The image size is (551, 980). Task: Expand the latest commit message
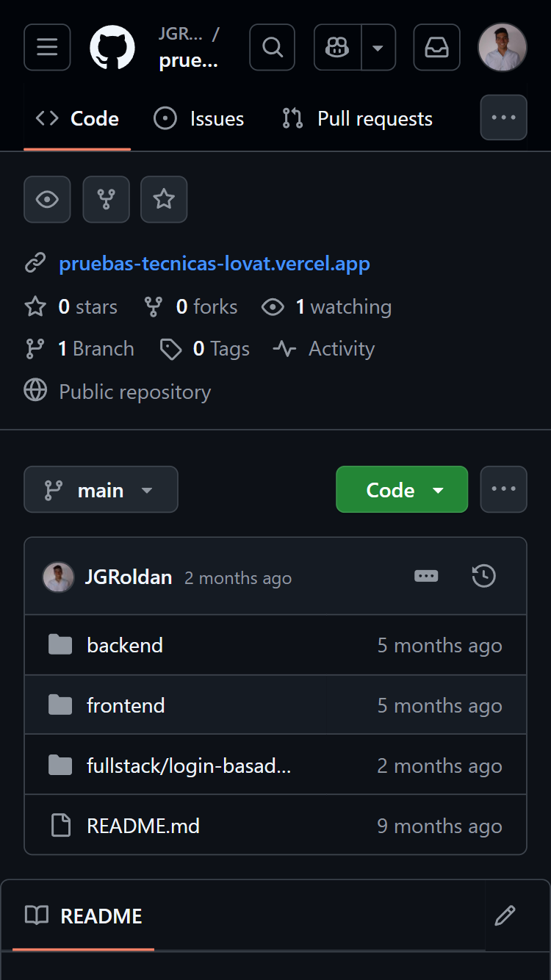coord(426,576)
